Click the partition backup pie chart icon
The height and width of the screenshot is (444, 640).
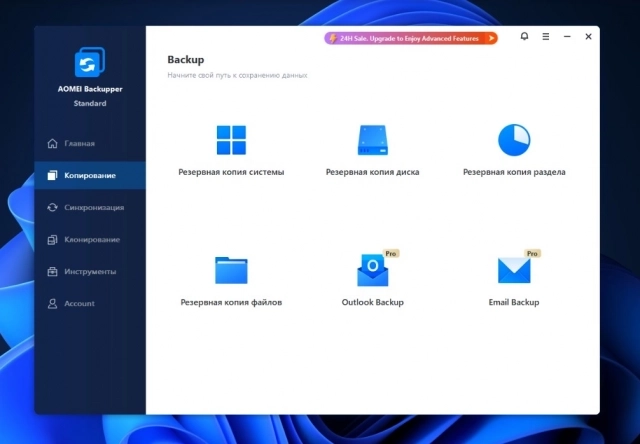point(514,139)
